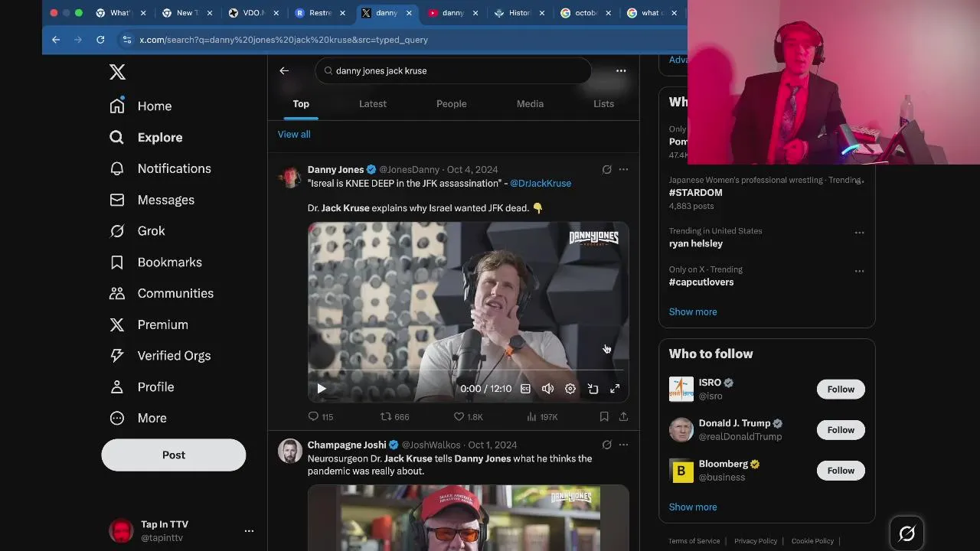Switch to the Lists tab

603,103
